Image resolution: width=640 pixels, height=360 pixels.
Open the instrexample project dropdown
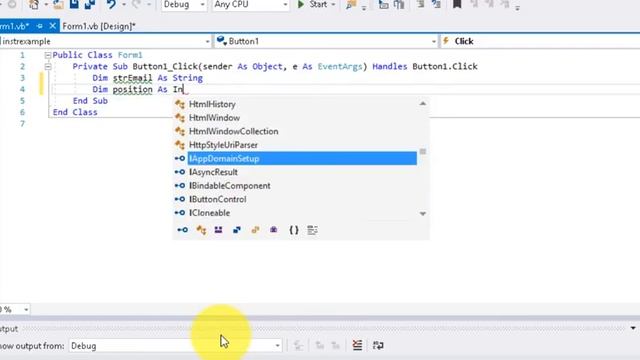(105, 41)
